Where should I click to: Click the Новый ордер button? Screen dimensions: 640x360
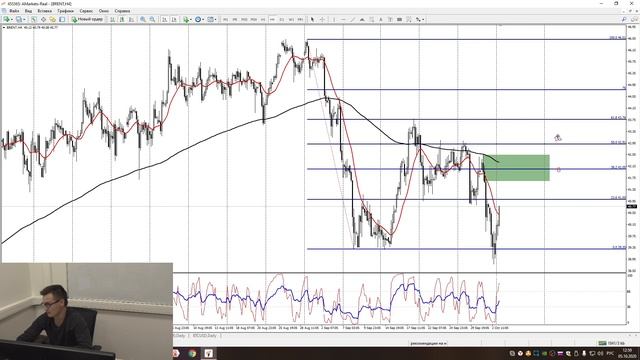(x=87, y=19)
